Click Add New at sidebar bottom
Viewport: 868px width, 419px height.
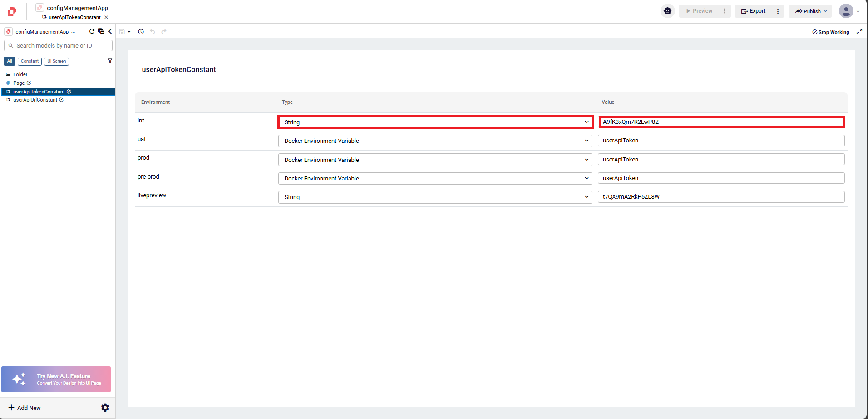click(25, 408)
